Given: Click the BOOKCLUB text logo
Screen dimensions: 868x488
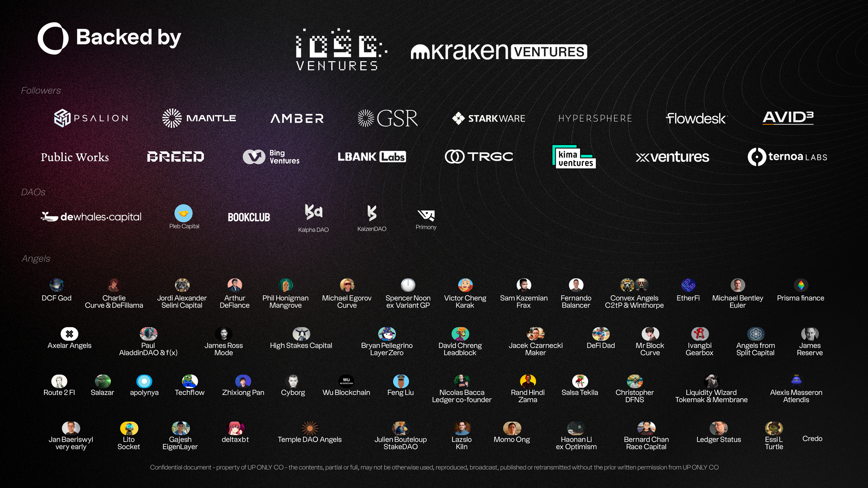Looking at the screenshot, I should coord(249,217).
